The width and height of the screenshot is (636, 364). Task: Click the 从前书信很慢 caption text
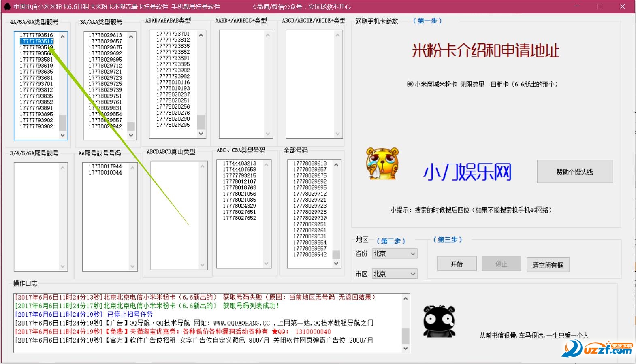534,335
